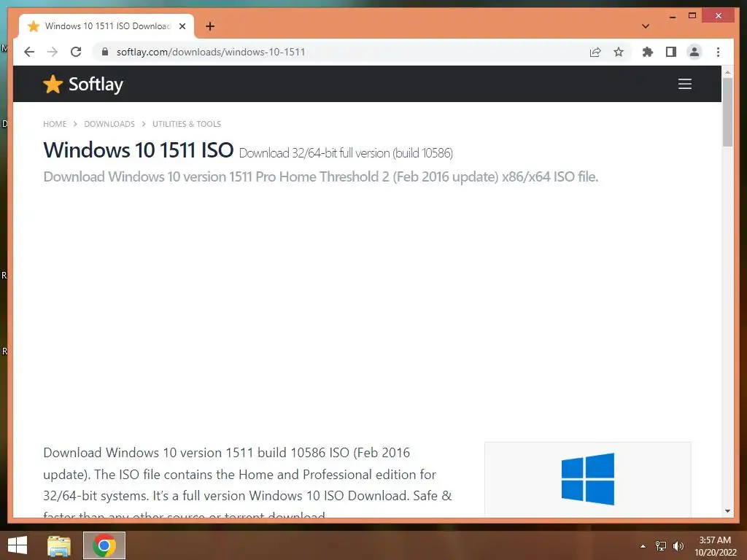Go to HOME breadcrumb
This screenshot has width=747, height=560.
coord(55,124)
